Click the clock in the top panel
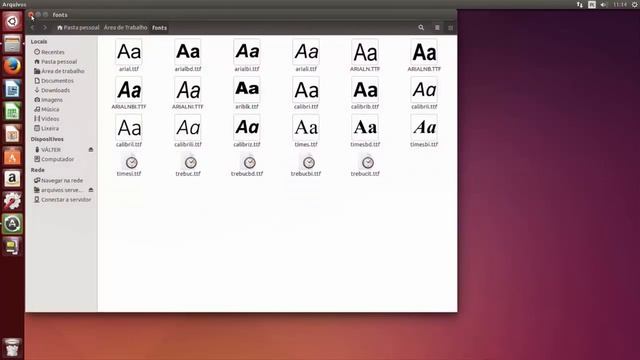This screenshot has width=640, height=360. tap(620, 4)
